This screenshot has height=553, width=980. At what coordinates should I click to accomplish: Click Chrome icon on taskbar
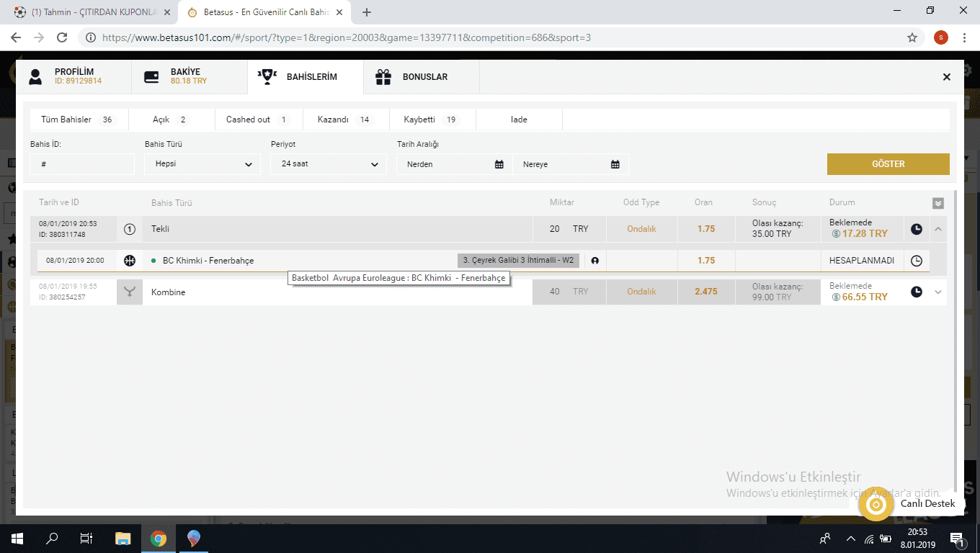[x=159, y=539]
